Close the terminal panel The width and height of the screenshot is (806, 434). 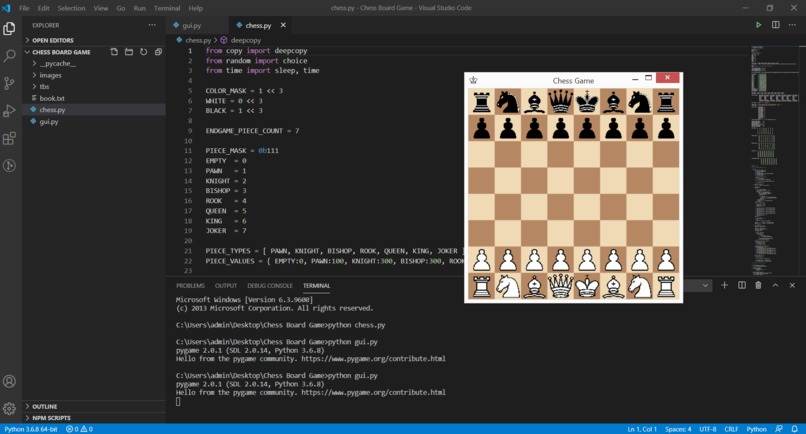pyautogui.click(x=792, y=285)
